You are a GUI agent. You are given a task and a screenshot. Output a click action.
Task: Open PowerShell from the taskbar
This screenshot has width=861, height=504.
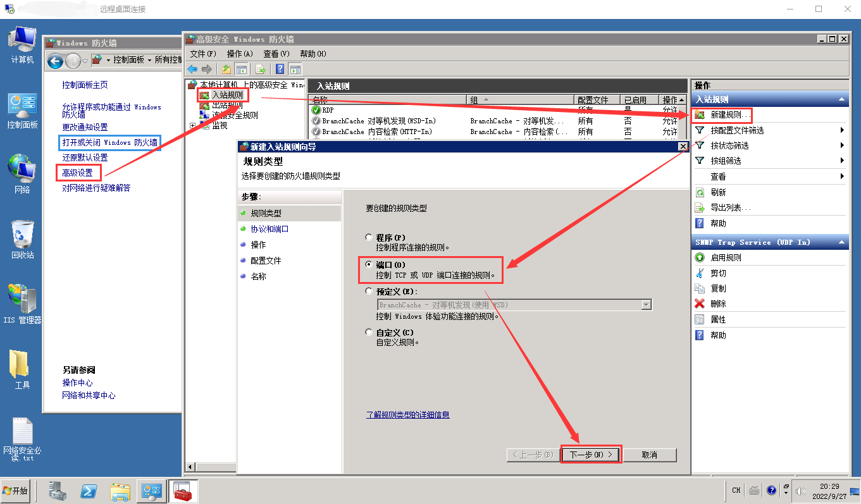pyautogui.click(x=89, y=491)
